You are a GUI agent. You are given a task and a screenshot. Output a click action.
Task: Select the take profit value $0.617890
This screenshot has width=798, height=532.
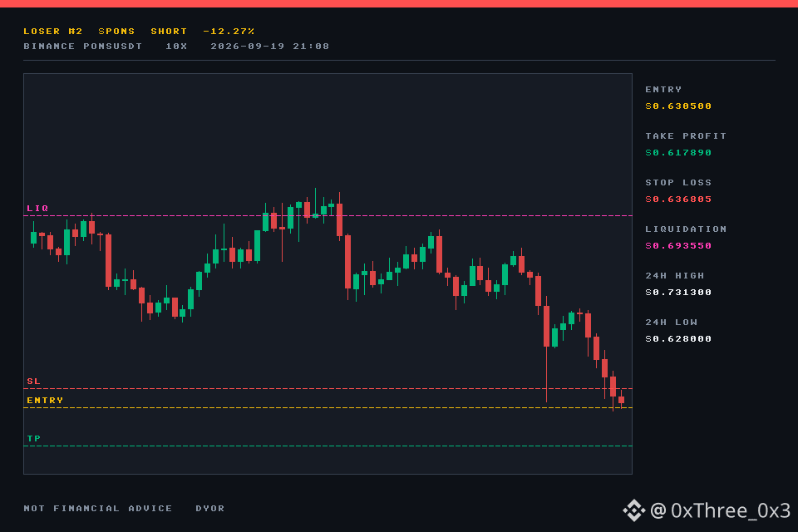(678, 153)
